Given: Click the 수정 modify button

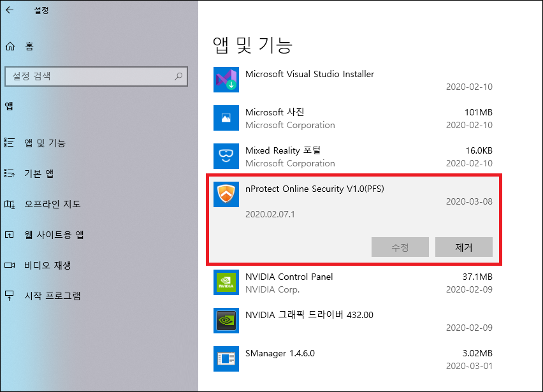Looking at the screenshot, I should pyautogui.click(x=400, y=247).
